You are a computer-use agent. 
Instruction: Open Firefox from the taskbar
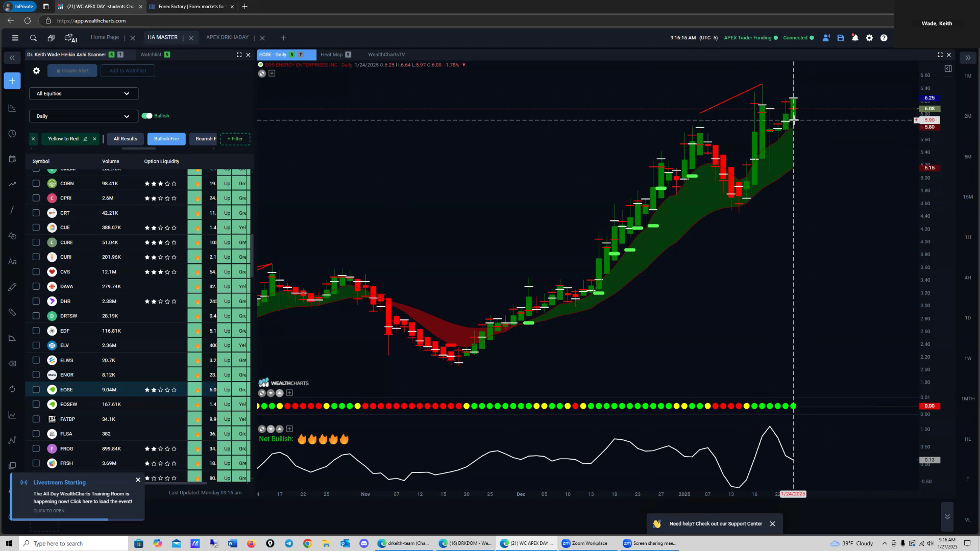click(251, 543)
